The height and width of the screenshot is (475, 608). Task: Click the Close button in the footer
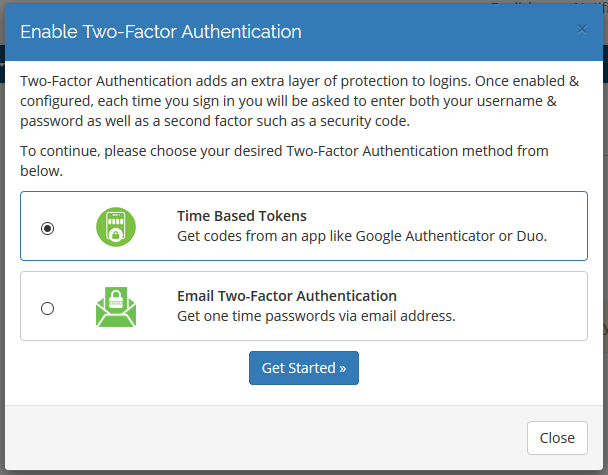point(557,438)
